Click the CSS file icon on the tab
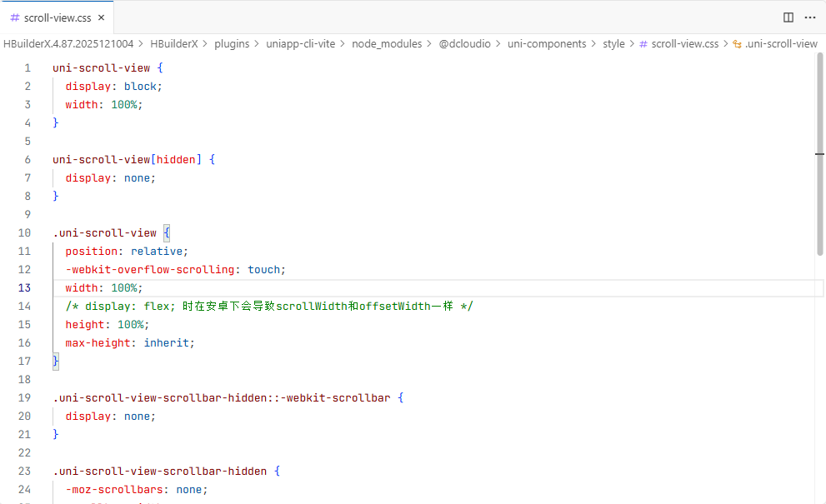Image resolution: width=826 pixels, height=504 pixels. tap(15, 17)
